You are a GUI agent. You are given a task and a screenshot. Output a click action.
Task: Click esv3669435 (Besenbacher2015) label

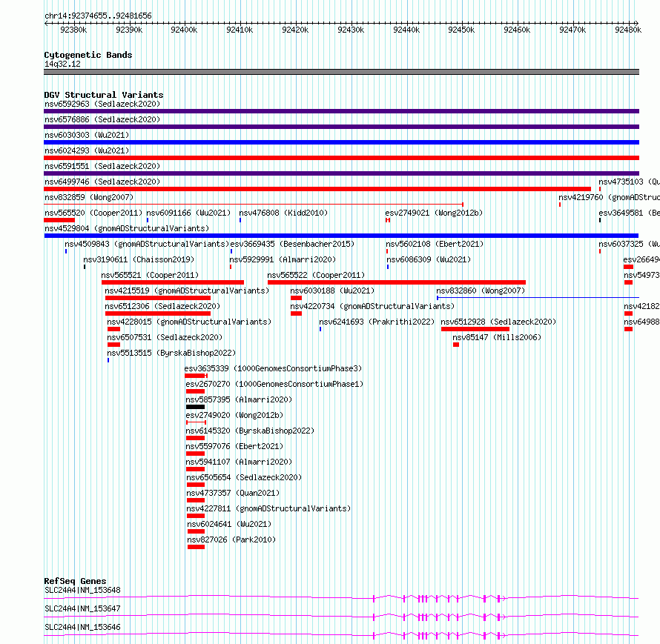point(292,244)
